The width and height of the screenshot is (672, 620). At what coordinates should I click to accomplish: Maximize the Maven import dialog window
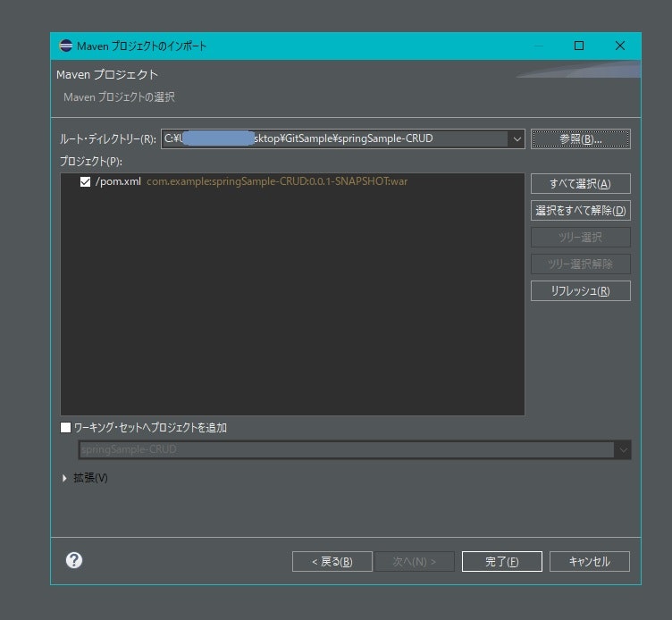pyautogui.click(x=578, y=46)
